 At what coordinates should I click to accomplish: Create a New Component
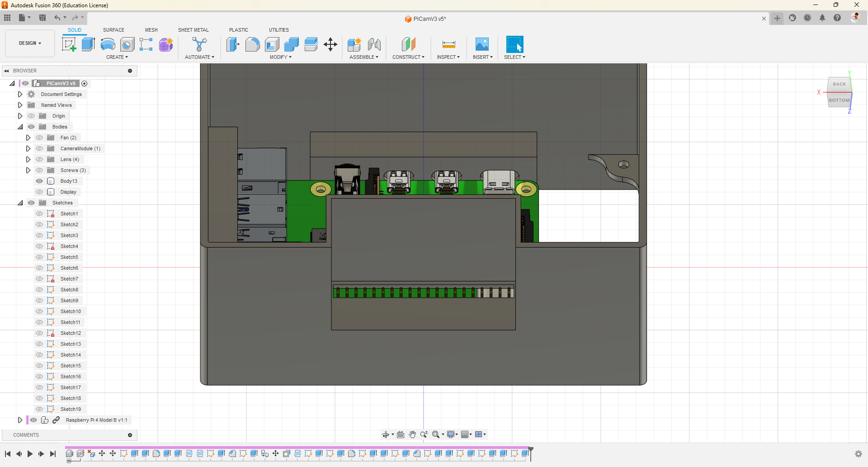click(x=354, y=44)
